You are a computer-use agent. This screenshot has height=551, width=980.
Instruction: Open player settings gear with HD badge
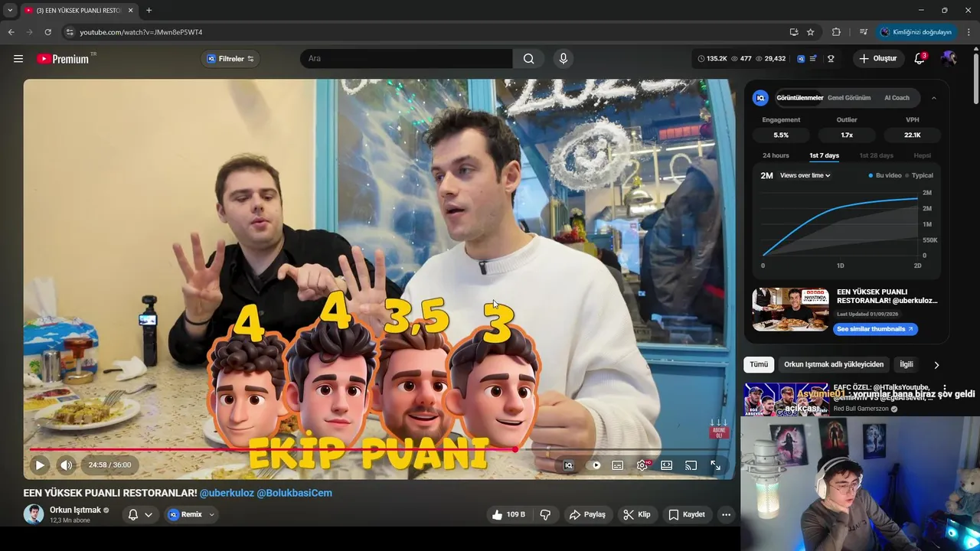[x=642, y=465]
